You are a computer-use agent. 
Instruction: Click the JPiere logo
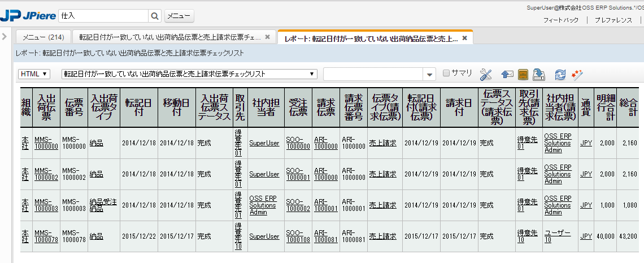click(28, 16)
